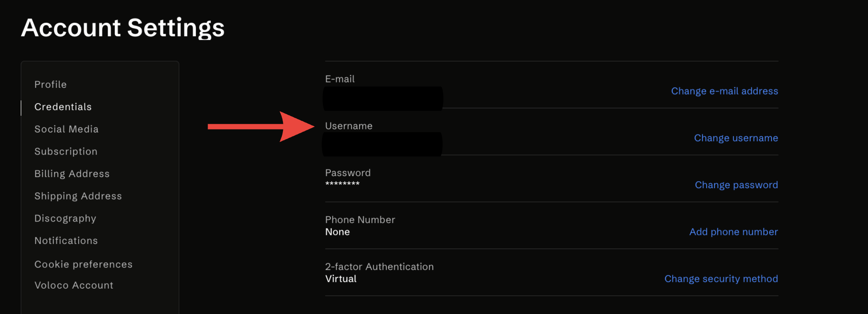Open the Subscription section
This screenshot has width=868, height=314.
coord(66,152)
